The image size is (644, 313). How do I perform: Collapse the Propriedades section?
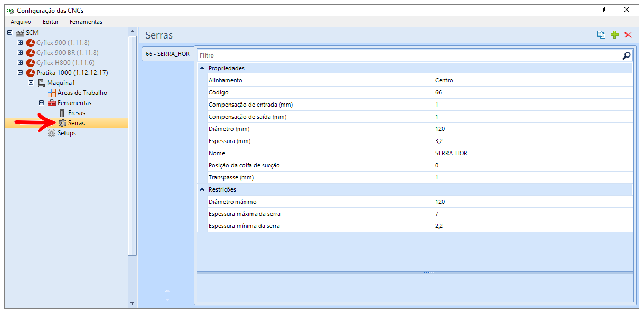pos(202,69)
